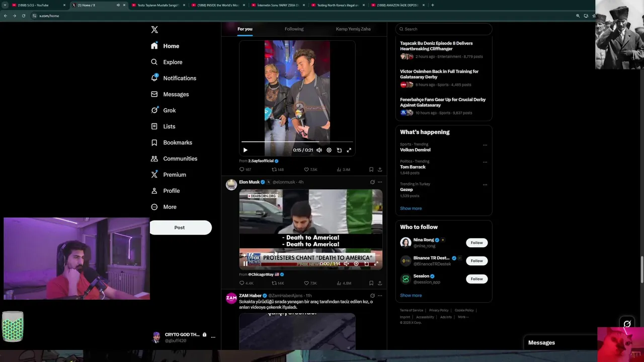Click the Post button
644x362 pixels.
click(181, 227)
